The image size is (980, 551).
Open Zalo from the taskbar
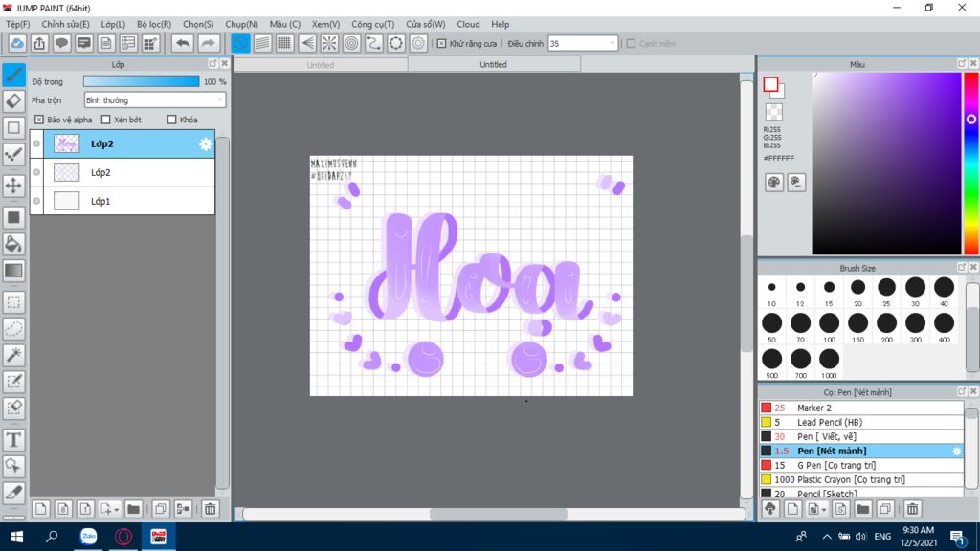[x=89, y=536]
